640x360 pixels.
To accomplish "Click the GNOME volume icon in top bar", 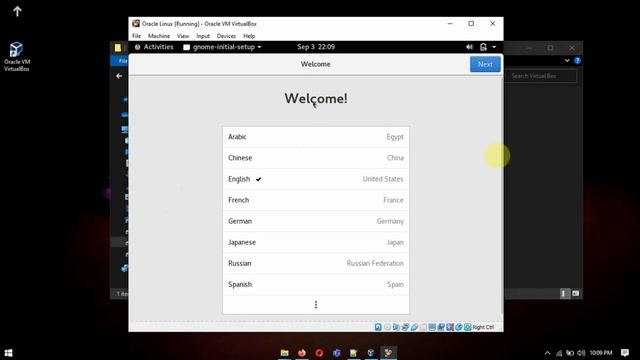I will (469, 47).
